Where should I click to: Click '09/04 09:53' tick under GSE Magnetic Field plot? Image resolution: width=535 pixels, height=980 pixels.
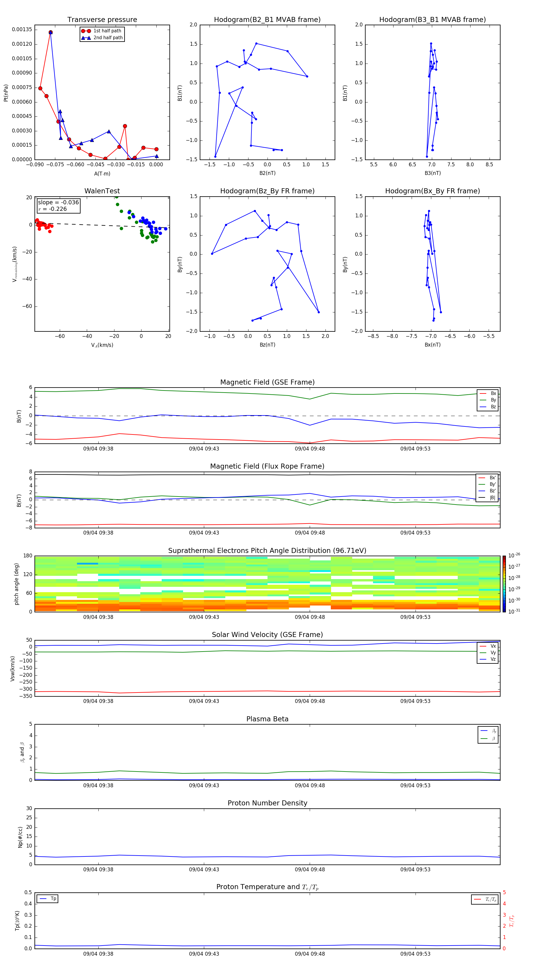[x=416, y=448]
